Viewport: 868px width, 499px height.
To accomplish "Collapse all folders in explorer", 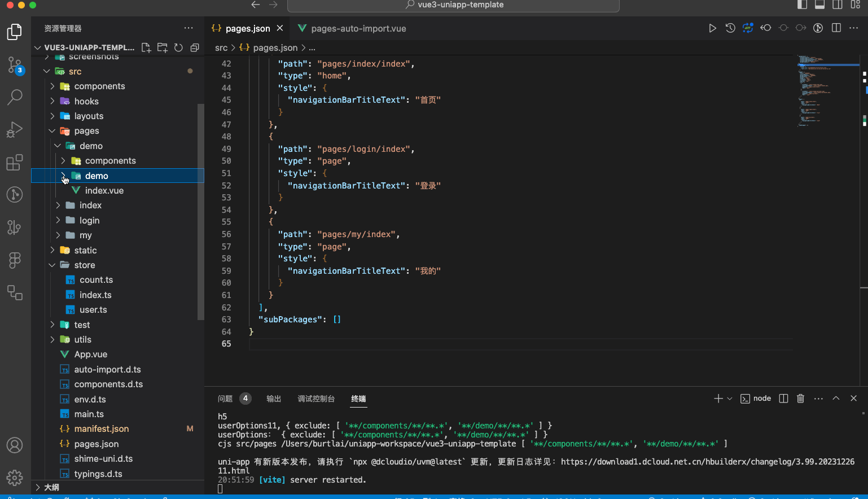I will [195, 48].
